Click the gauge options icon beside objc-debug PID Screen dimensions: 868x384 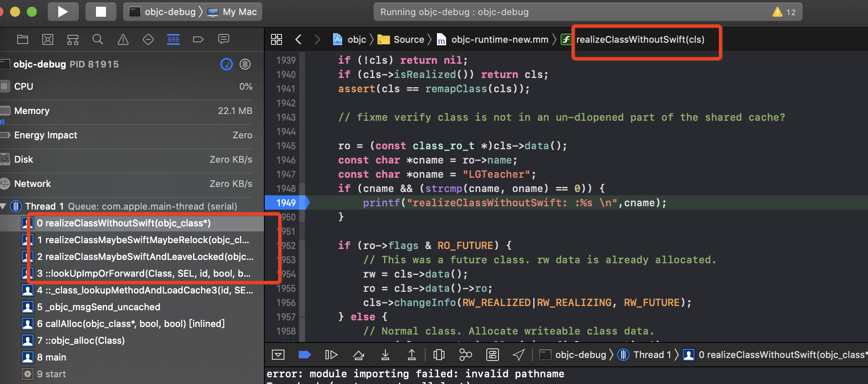point(227,64)
